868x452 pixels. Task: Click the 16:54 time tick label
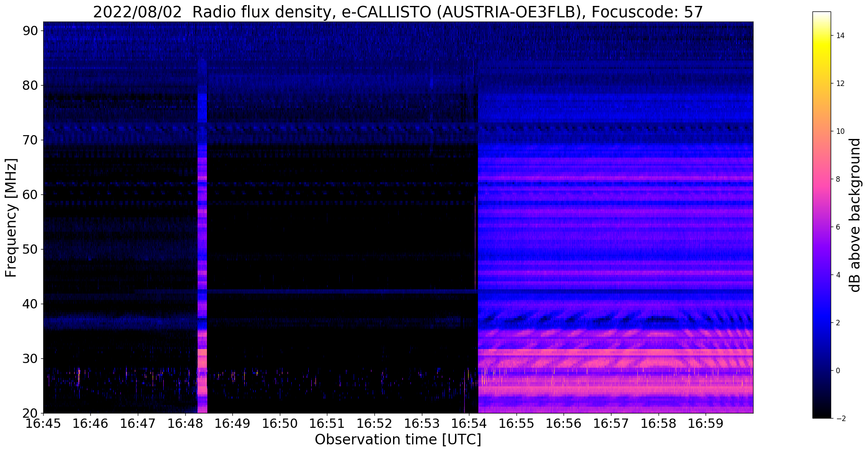click(469, 423)
